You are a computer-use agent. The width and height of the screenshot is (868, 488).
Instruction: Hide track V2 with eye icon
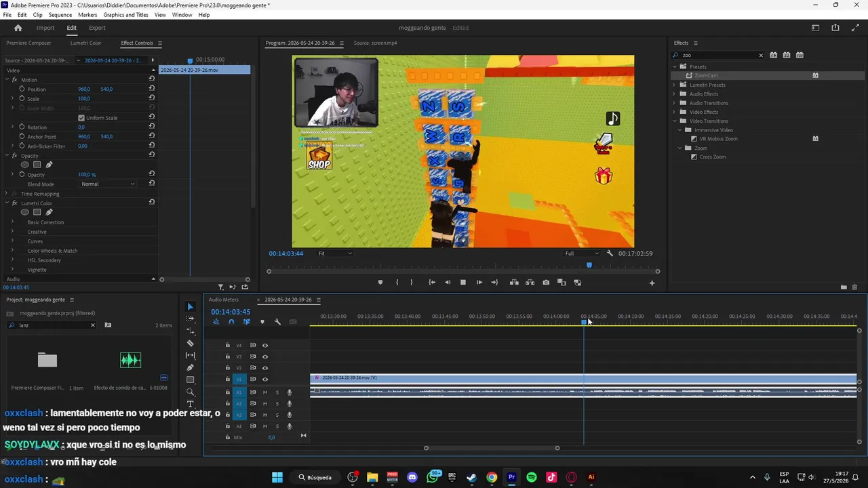tap(265, 368)
